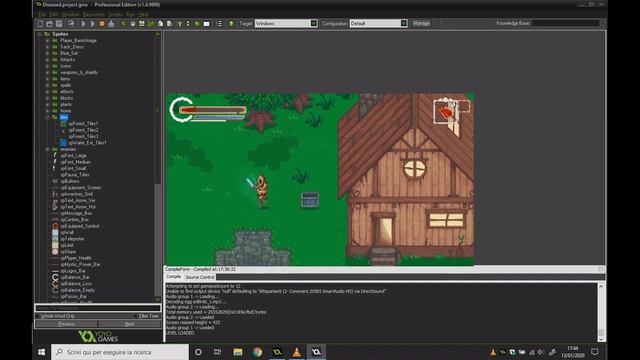The image size is (640, 360).
Task: Click the list icon in the toolbar
Action: tap(219, 24)
